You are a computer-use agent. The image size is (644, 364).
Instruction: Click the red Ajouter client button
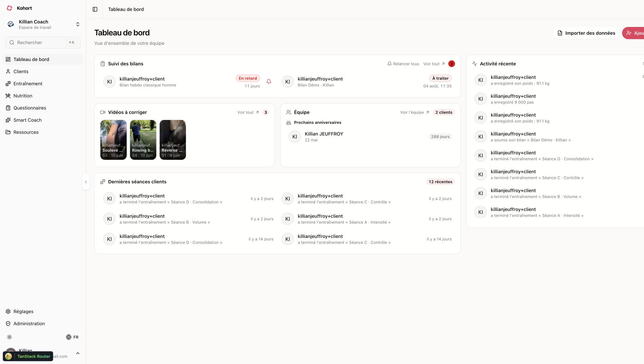[x=633, y=33]
